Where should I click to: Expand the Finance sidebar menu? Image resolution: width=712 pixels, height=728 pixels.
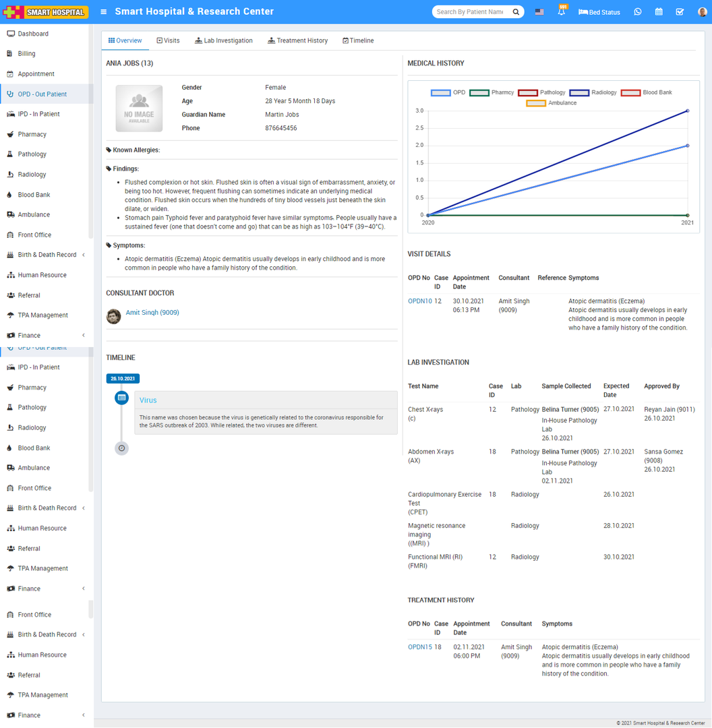click(x=29, y=335)
